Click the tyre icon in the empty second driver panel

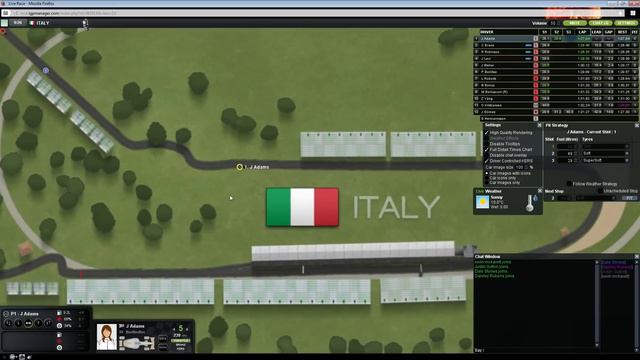coord(59,348)
